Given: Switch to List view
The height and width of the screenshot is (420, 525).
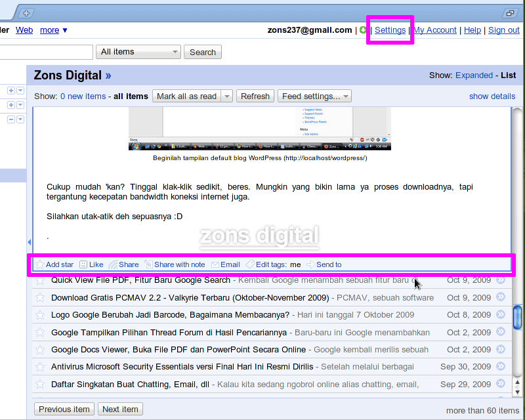Looking at the screenshot, I should pyautogui.click(x=508, y=75).
